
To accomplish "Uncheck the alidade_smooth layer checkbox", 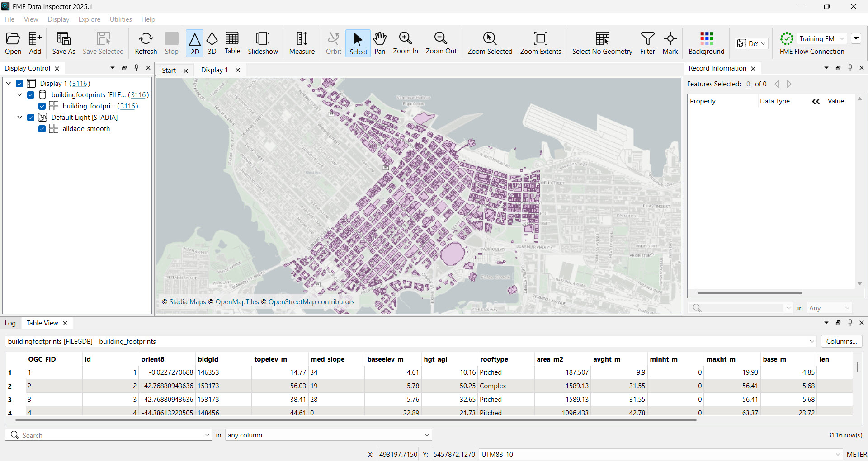I will [x=42, y=129].
